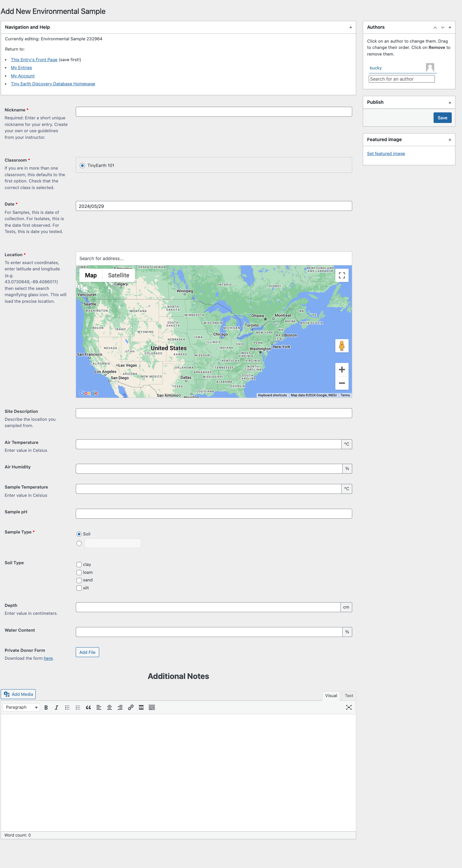The height and width of the screenshot is (868, 462).
Task: Switch to Satellite view
Action: click(118, 275)
